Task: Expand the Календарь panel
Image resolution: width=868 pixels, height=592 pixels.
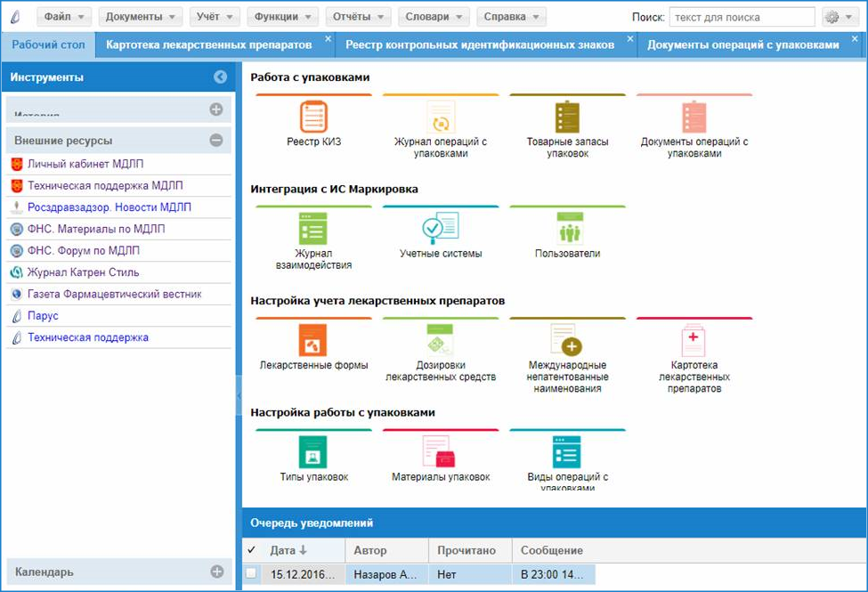Action: click(x=215, y=572)
